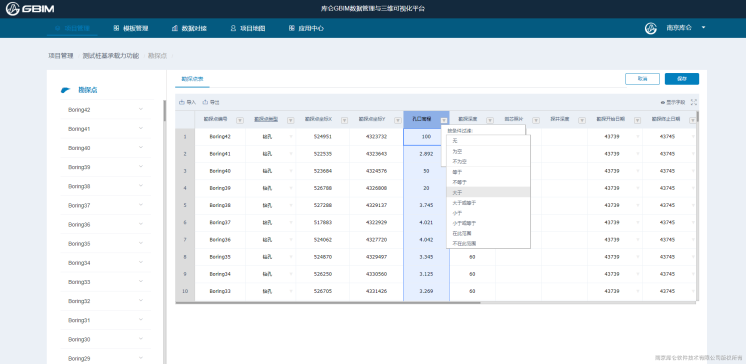Expand Boring33 in left sidebar
The image size is (746, 364).
click(141, 281)
